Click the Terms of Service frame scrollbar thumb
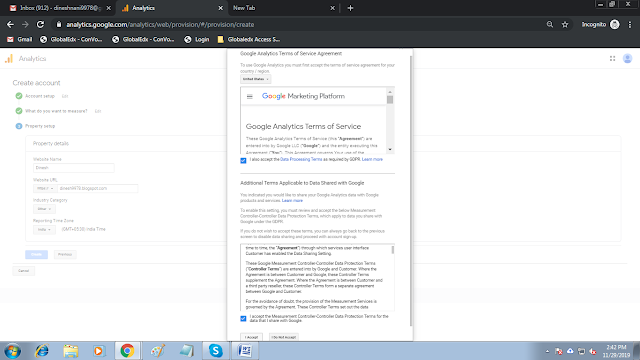This screenshot has width=640, height=360. [x=390, y=100]
